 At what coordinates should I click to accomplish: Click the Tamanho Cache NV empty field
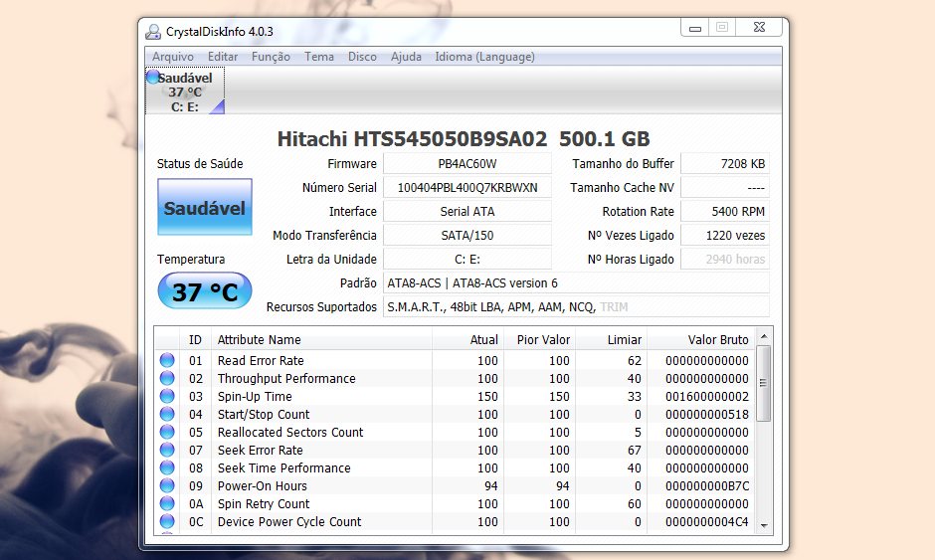click(725, 188)
